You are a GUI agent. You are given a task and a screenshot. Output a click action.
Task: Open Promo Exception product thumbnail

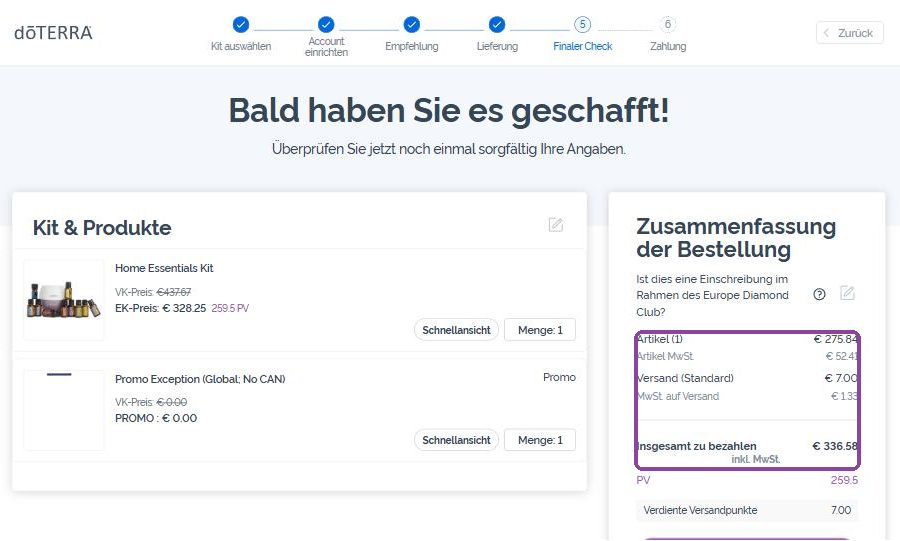64,410
